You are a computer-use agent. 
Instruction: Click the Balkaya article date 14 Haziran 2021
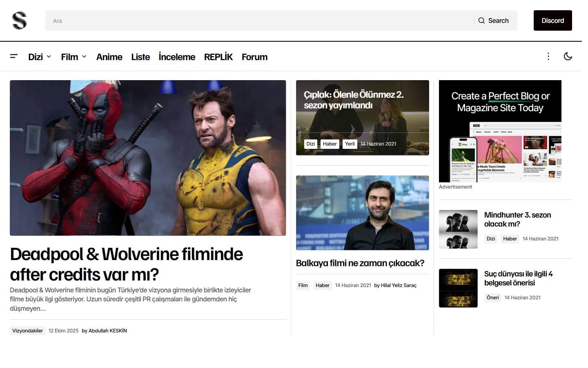coord(353,285)
